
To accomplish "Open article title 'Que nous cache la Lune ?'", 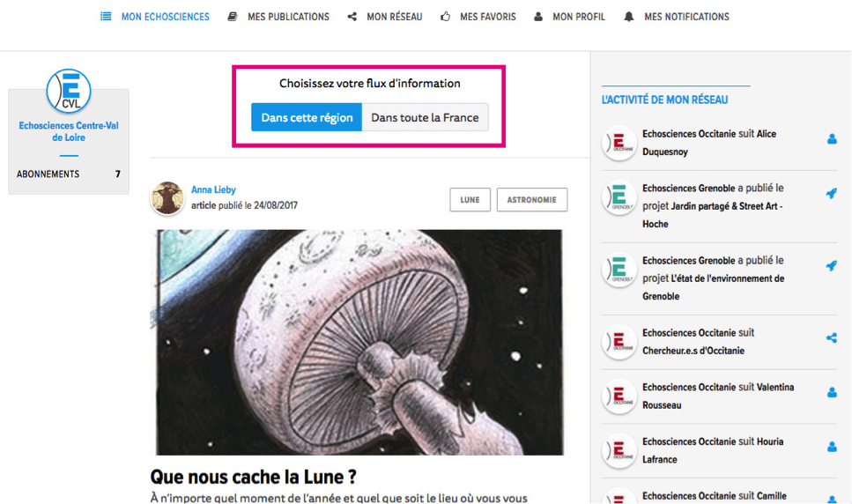I will pyautogui.click(x=253, y=477).
